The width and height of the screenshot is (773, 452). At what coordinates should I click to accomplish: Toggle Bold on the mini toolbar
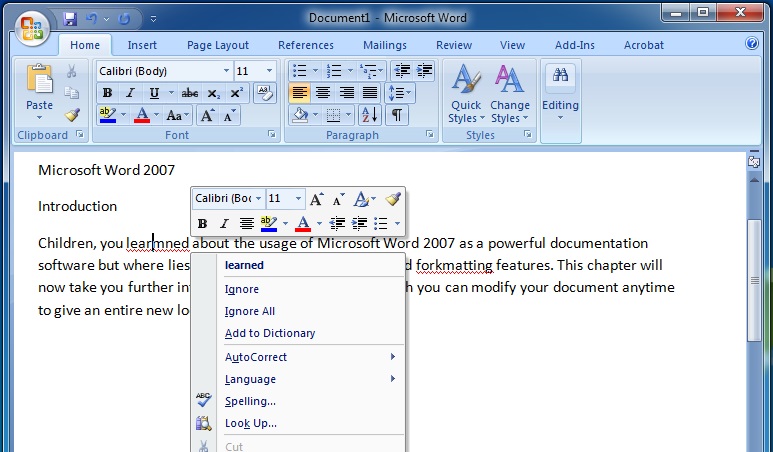202,224
